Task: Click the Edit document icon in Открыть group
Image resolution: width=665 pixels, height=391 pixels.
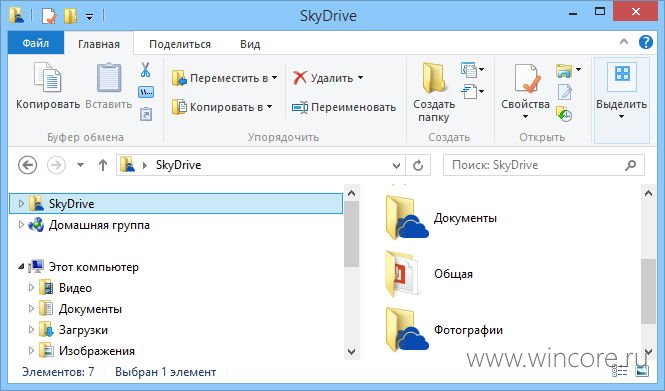Action: coord(564,92)
